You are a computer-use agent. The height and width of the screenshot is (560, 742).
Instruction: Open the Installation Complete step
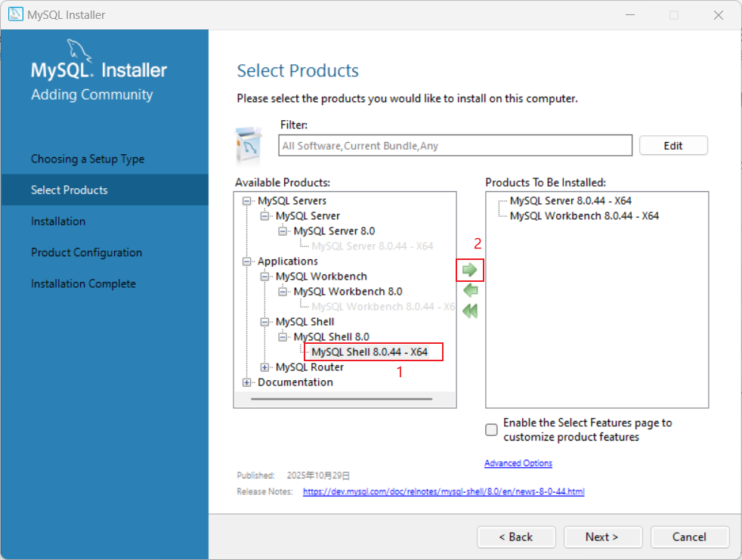pos(83,283)
